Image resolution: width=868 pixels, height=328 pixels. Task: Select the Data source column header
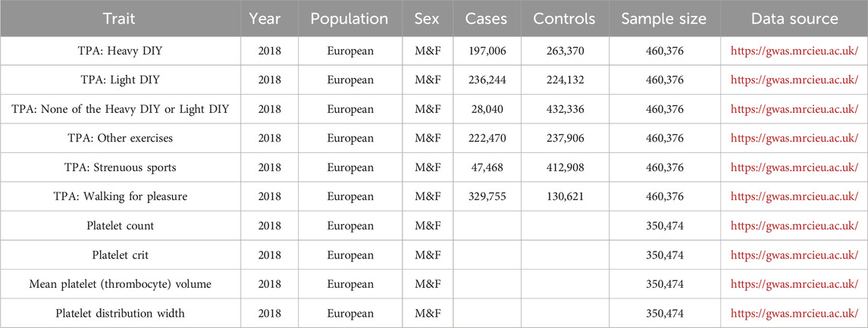[x=794, y=18]
